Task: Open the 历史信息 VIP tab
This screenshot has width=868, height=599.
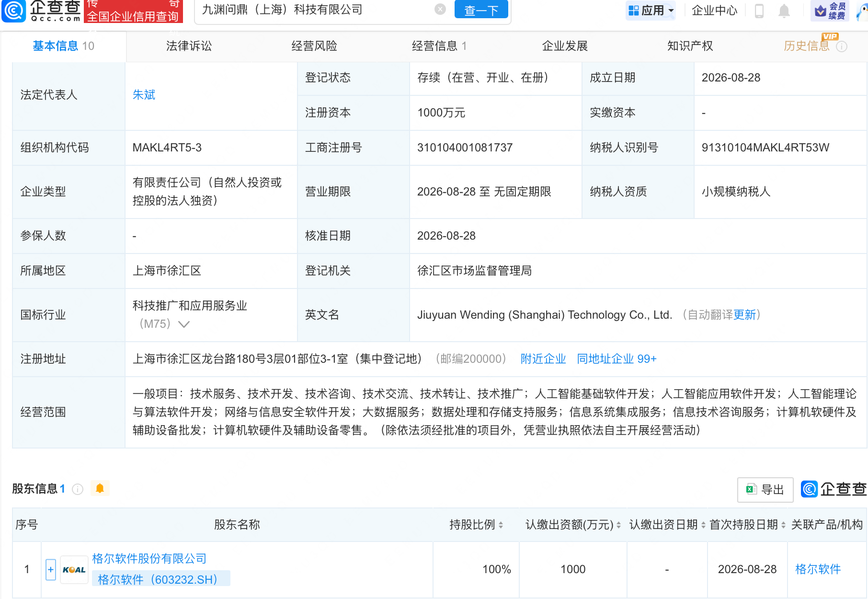Action: click(x=807, y=46)
